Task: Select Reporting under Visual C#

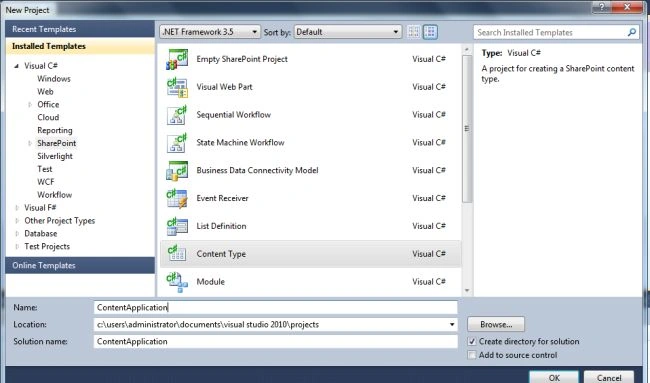Action: [x=55, y=130]
